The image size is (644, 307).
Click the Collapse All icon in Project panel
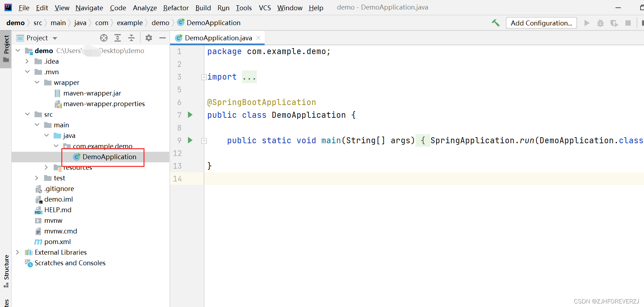(x=131, y=38)
